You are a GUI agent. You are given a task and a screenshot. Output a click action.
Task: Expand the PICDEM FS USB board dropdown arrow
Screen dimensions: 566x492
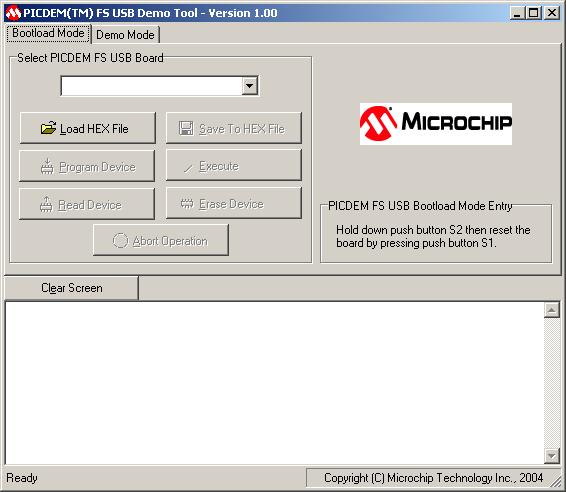[249, 86]
